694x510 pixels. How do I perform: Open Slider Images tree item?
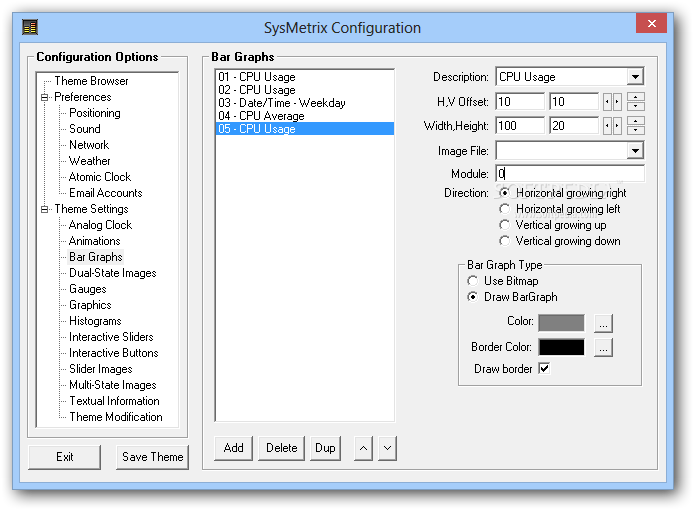click(x=100, y=369)
